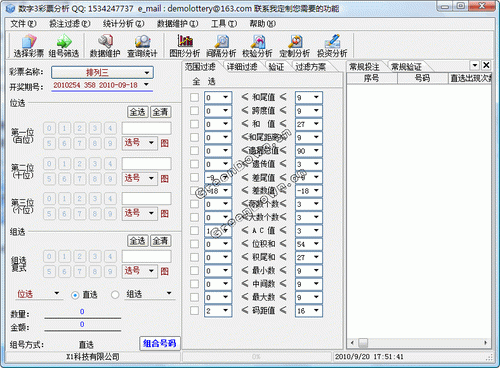This screenshot has height=368, width=500.
Task: Click the scrollbar right arrow in results list
Action: 485,343
